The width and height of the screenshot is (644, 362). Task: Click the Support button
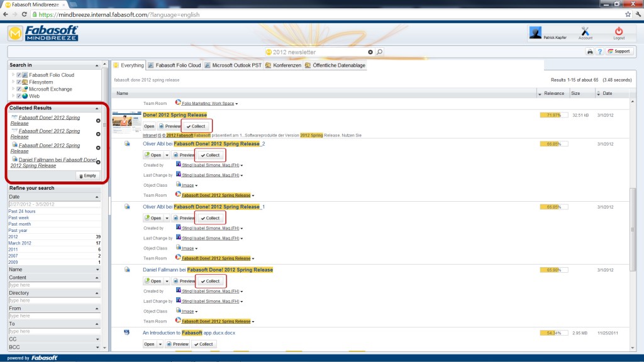619,52
